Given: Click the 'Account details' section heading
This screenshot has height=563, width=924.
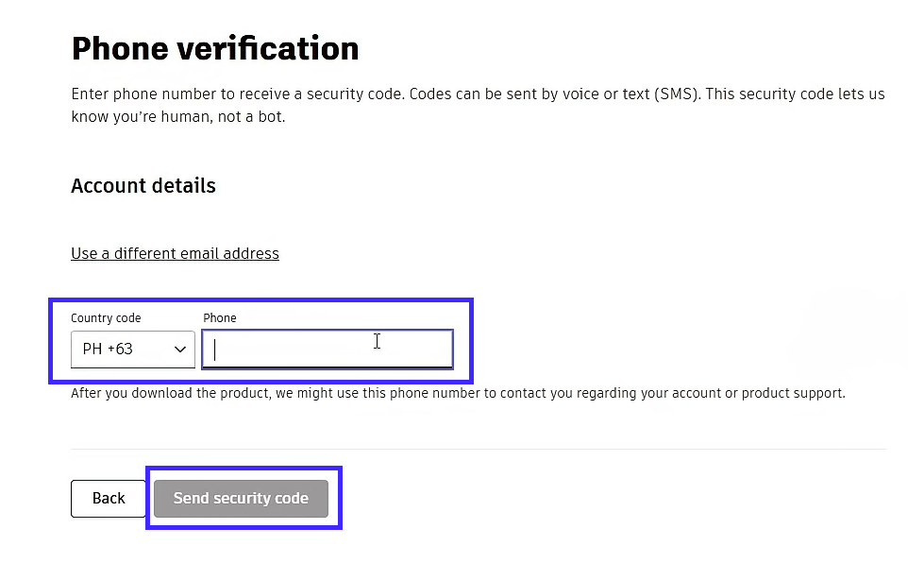Looking at the screenshot, I should tap(143, 186).
